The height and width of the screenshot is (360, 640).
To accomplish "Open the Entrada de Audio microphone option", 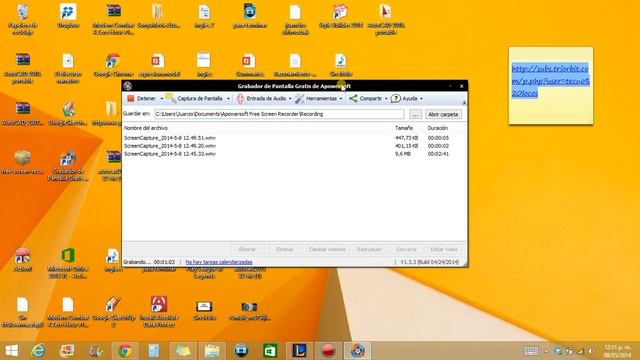I will pyautogui.click(x=261, y=98).
